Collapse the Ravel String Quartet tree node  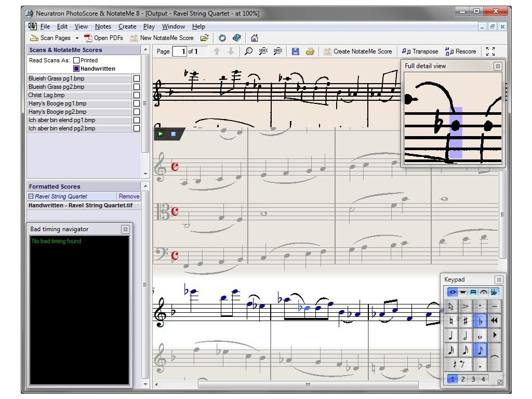point(31,196)
